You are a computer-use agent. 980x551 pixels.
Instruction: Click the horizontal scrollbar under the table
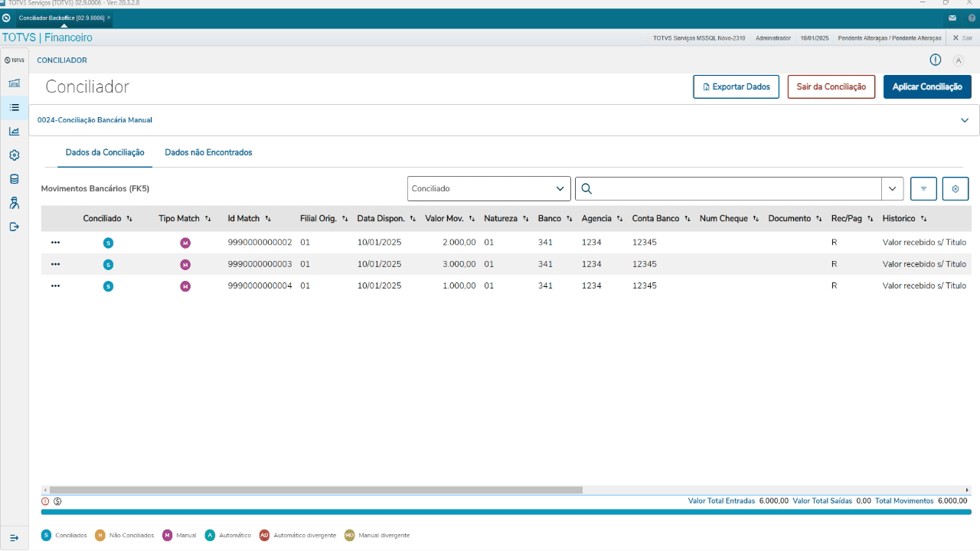[315, 490]
